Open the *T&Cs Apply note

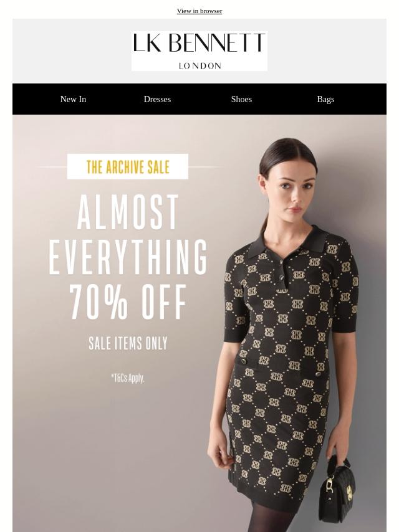click(128, 378)
